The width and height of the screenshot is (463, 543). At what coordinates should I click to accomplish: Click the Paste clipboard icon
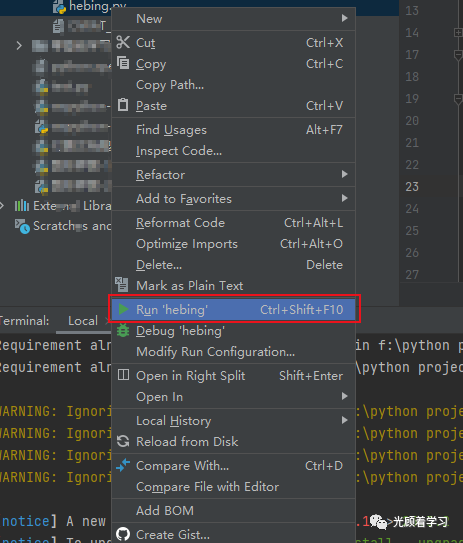pos(123,105)
